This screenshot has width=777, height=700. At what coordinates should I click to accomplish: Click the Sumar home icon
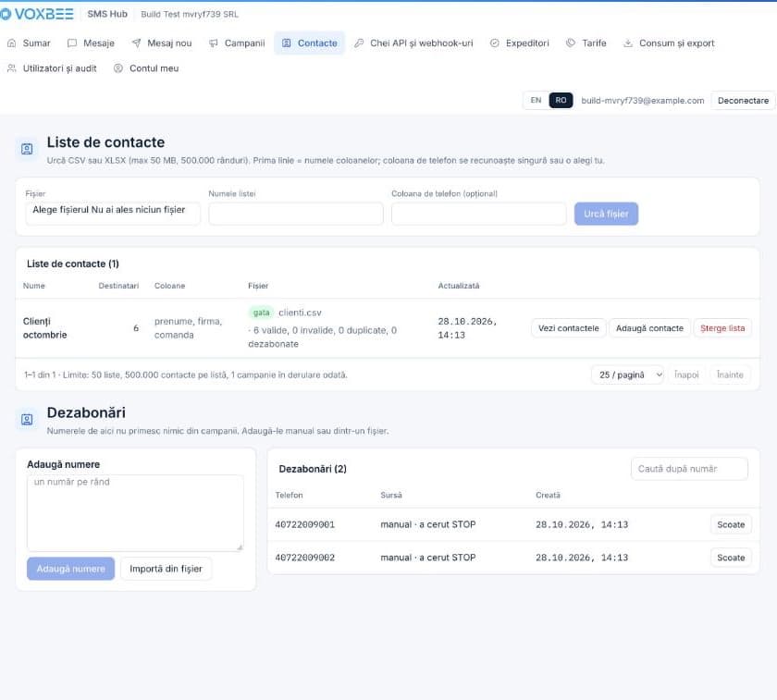tap(12, 43)
